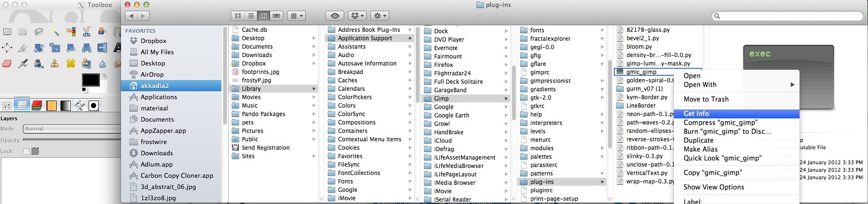The width and height of the screenshot is (868, 204).
Task: Go back in Finder navigation
Action: (x=131, y=16)
